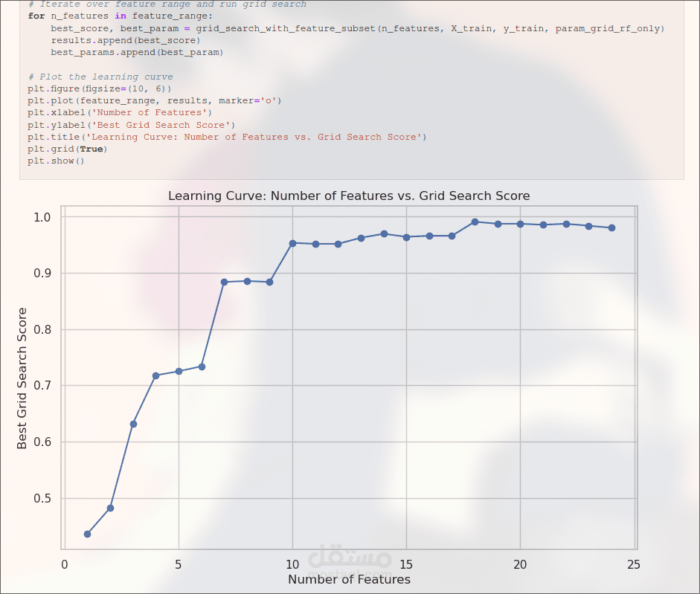This screenshot has height=594, width=700.
Task: Click the plt.title code line
Action: pyautogui.click(x=227, y=137)
